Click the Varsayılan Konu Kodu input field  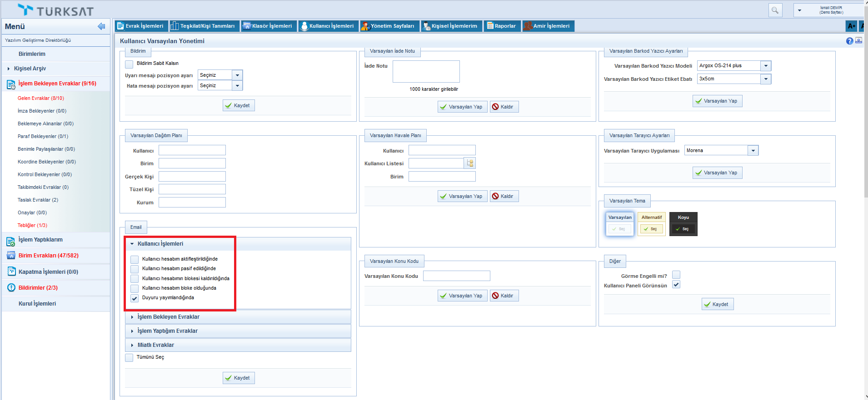click(x=456, y=276)
